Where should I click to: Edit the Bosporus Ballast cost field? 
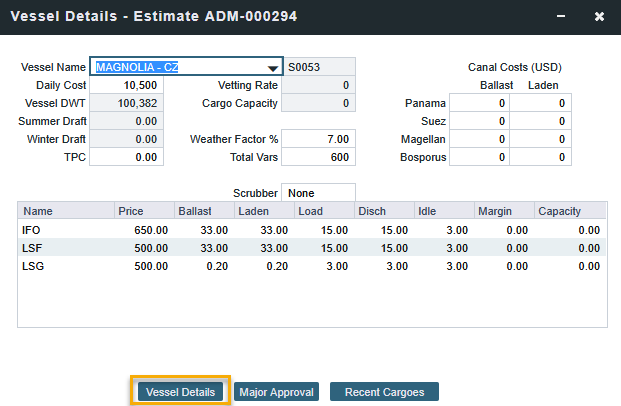click(479, 157)
